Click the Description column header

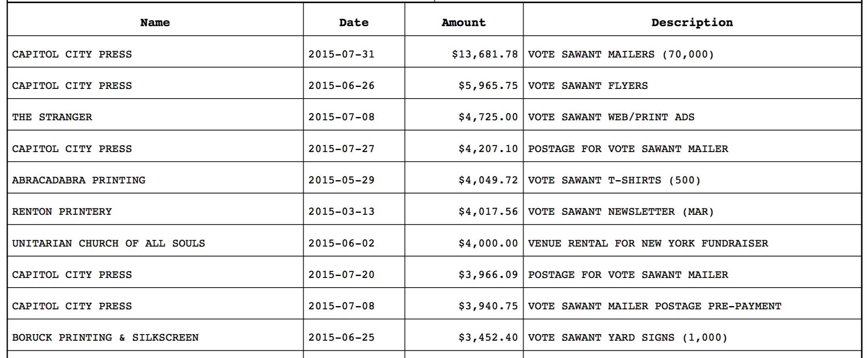tap(692, 23)
